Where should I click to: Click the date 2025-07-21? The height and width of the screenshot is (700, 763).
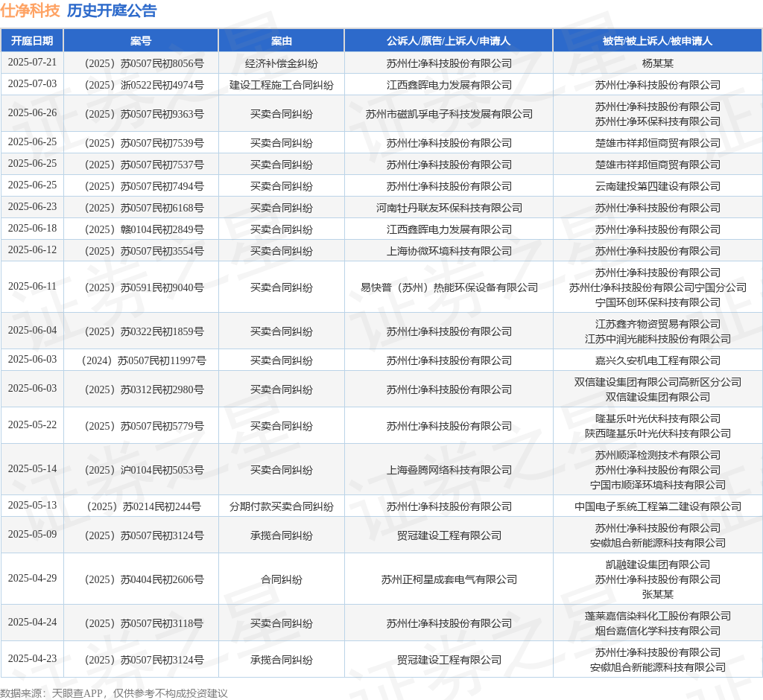click(x=32, y=63)
